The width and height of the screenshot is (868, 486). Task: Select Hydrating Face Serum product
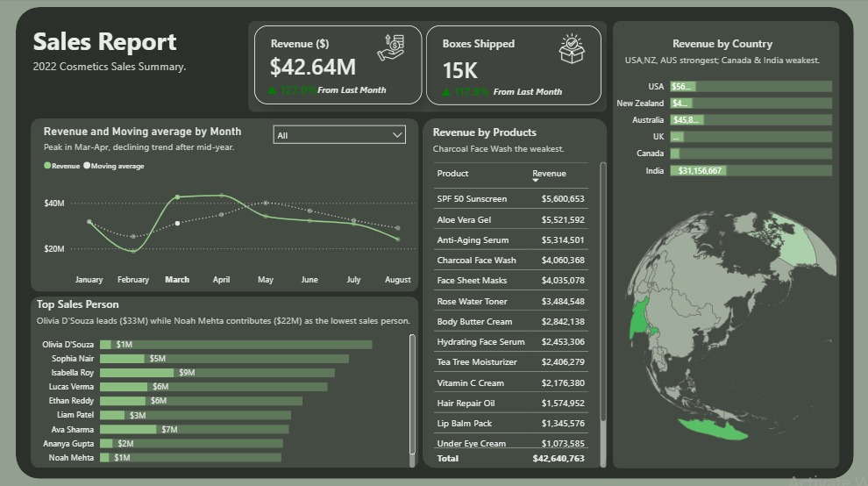coord(480,342)
